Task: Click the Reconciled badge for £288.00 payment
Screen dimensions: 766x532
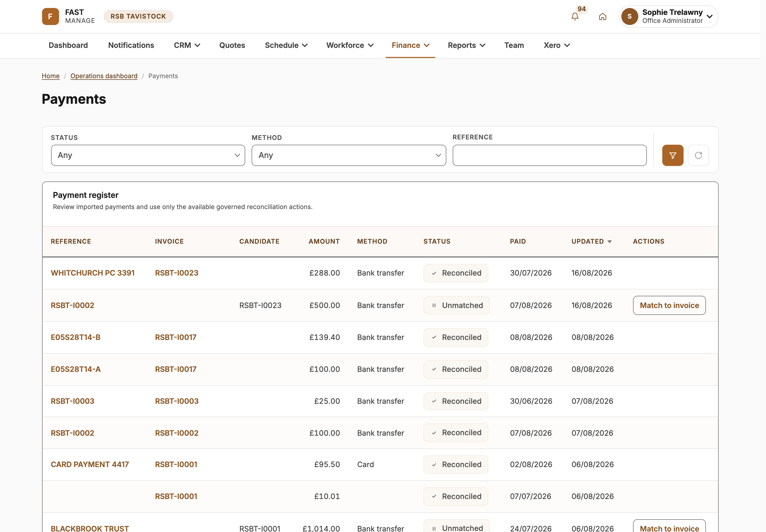Action: click(456, 273)
